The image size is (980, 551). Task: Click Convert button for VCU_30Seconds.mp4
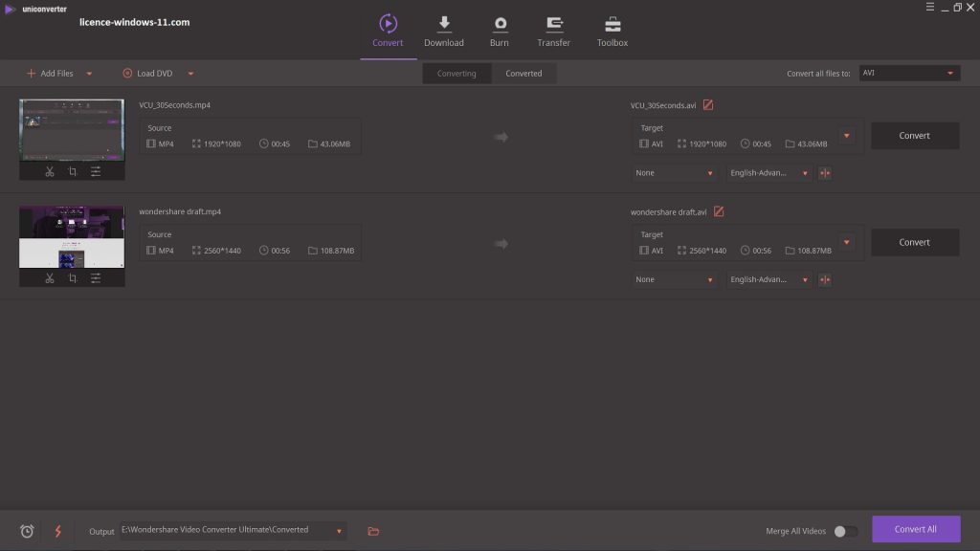[x=914, y=136]
